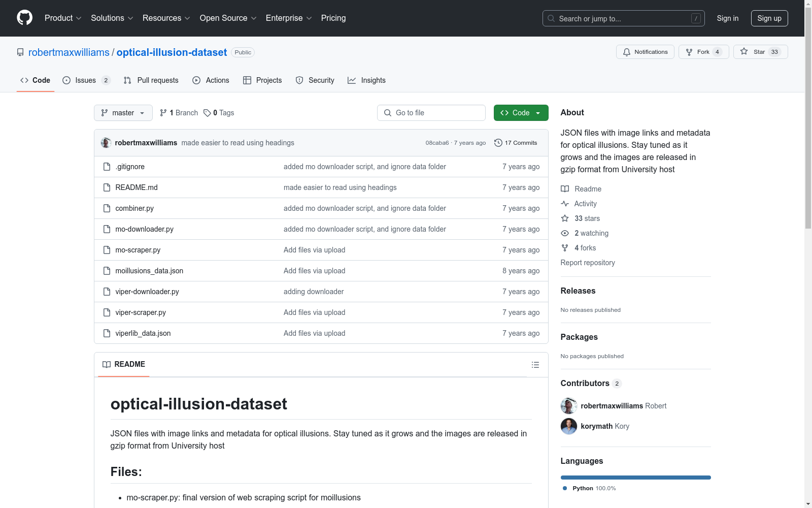812x508 pixels.
Task: Expand the Resources menu
Action: [166, 18]
